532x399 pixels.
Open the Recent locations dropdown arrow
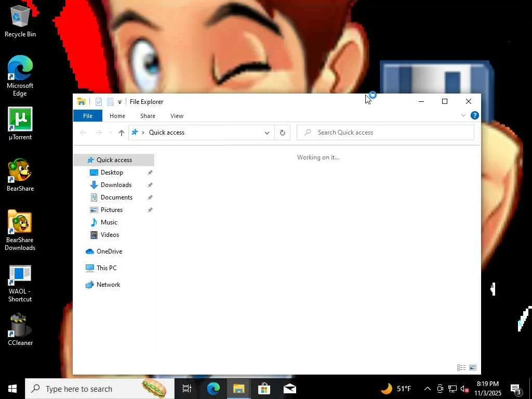pos(110,132)
